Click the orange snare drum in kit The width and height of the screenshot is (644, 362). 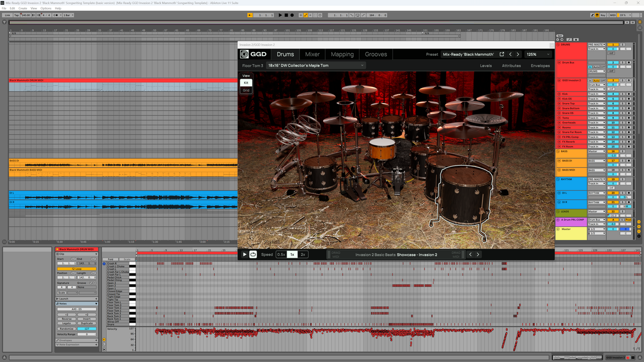point(383,150)
